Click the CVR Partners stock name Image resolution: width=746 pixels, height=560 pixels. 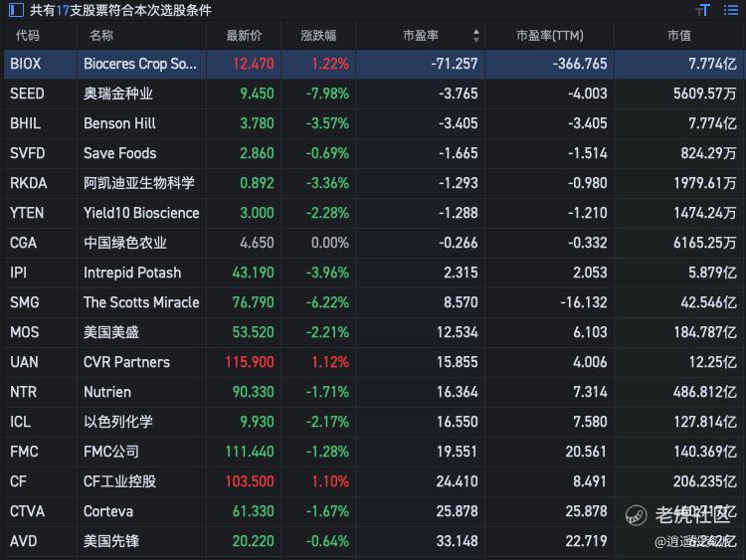click(x=126, y=362)
